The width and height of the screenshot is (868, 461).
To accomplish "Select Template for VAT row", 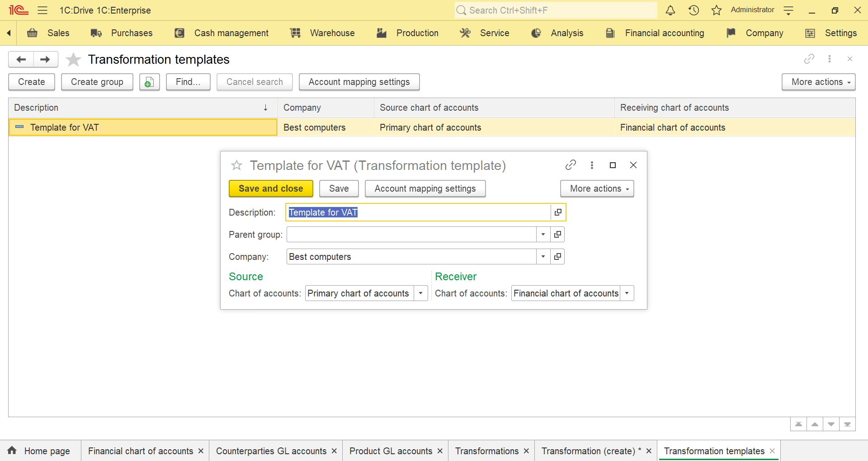I will tap(432, 127).
